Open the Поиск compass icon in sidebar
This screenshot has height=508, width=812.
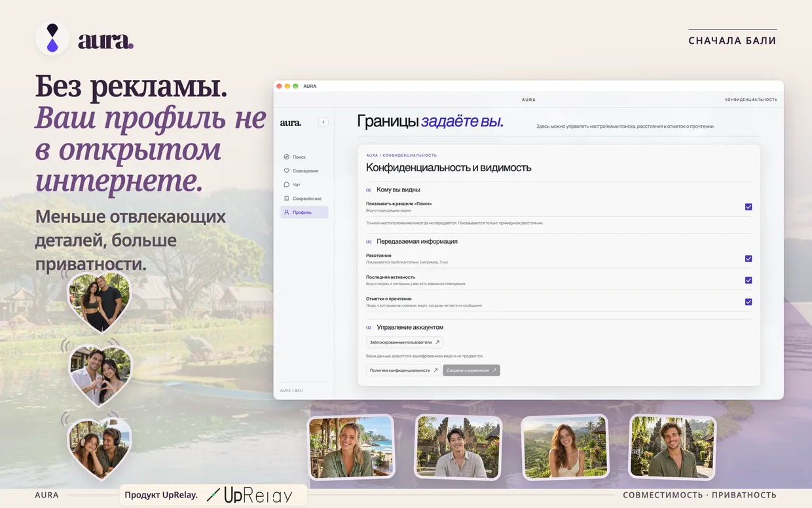coord(286,157)
